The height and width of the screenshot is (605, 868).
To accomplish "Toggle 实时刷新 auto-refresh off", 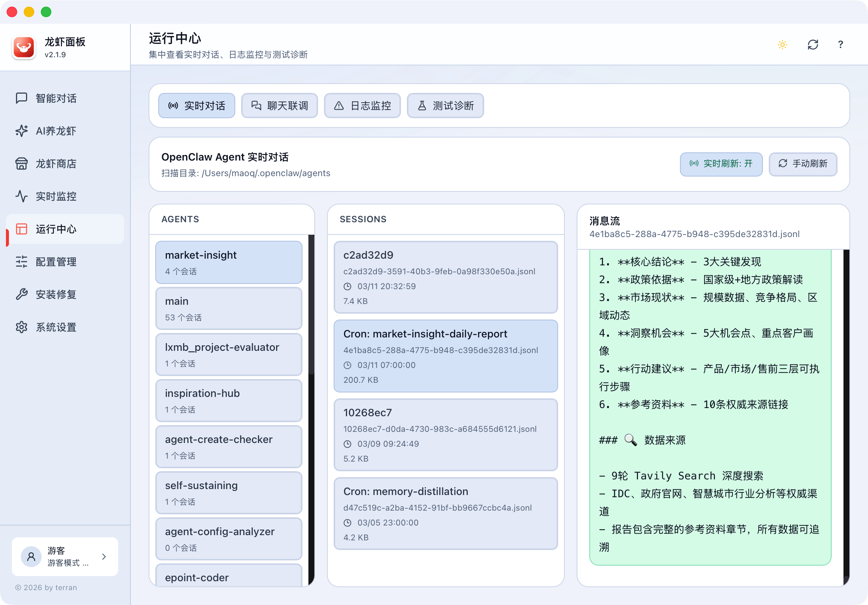I will tap(720, 164).
